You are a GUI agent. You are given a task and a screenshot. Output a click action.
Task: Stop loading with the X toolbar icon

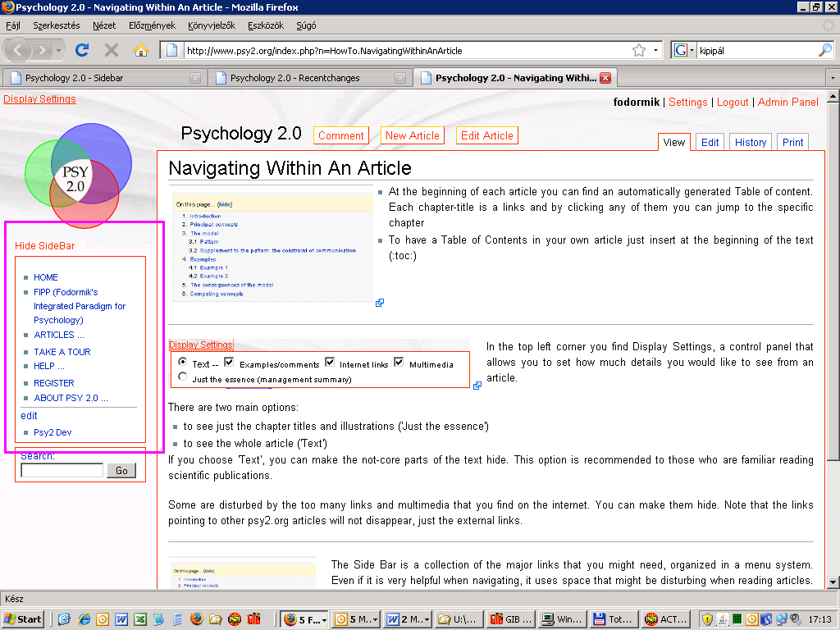click(112, 50)
